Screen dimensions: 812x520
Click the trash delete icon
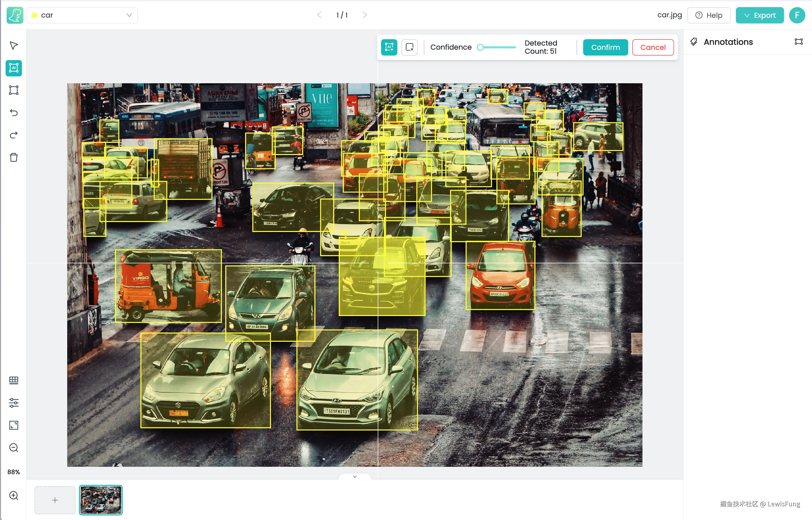[x=13, y=157]
